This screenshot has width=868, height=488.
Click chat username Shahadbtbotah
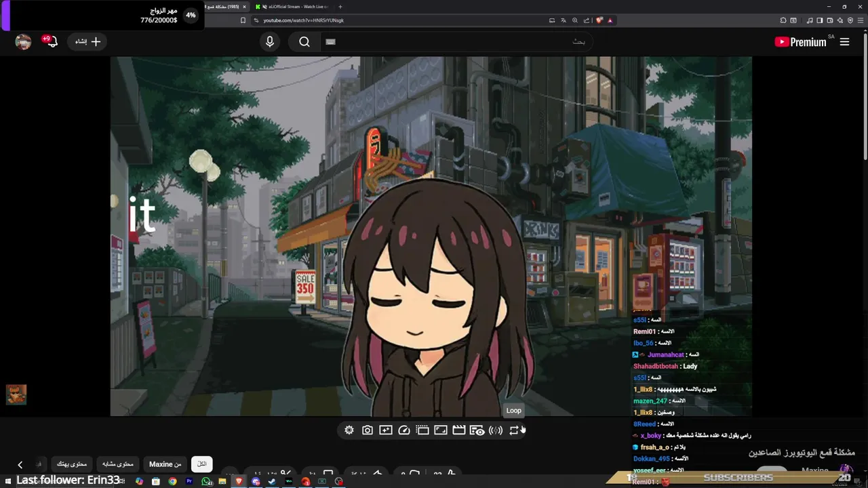coord(656,366)
